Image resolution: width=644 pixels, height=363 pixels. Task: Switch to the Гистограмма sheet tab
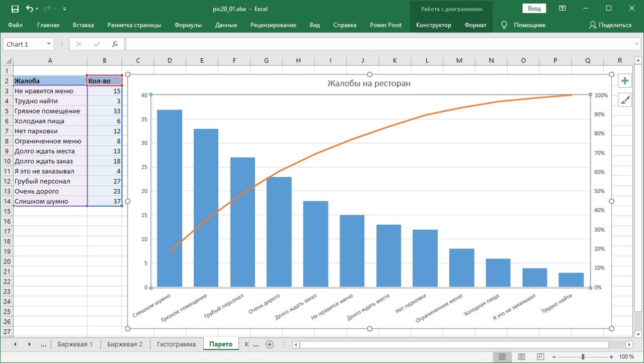(176, 344)
